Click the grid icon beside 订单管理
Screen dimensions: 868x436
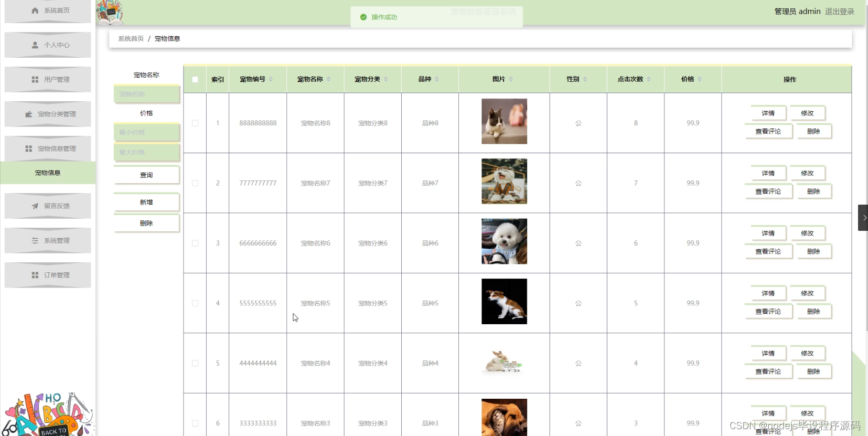click(x=35, y=275)
